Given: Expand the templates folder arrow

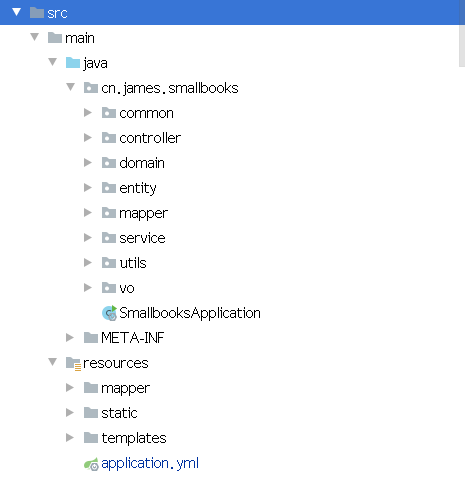Looking at the screenshot, I should (70, 437).
